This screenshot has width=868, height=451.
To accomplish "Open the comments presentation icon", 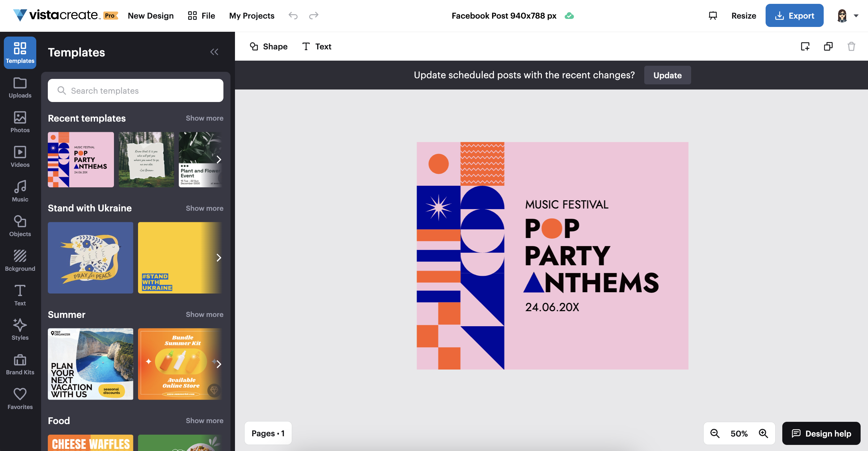I will point(713,15).
